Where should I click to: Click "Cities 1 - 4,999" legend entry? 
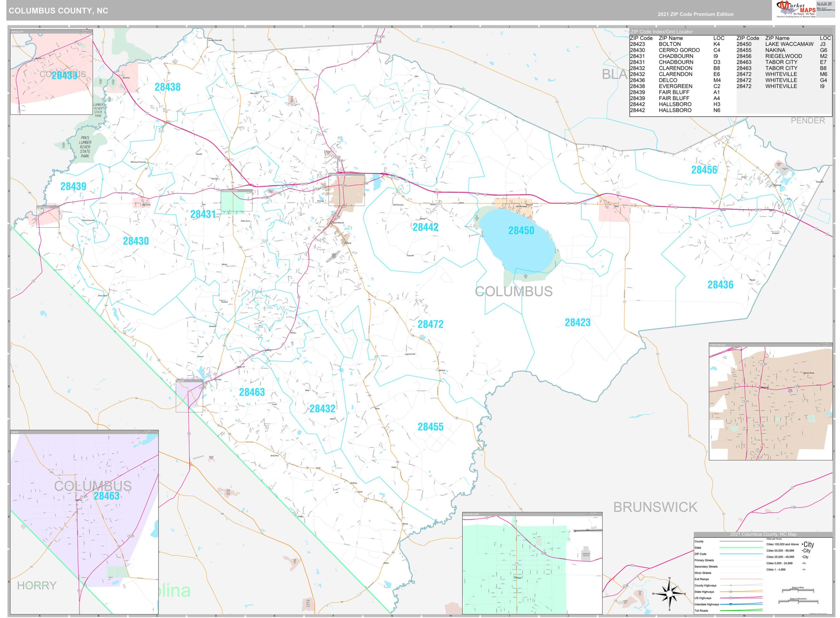(776, 569)
